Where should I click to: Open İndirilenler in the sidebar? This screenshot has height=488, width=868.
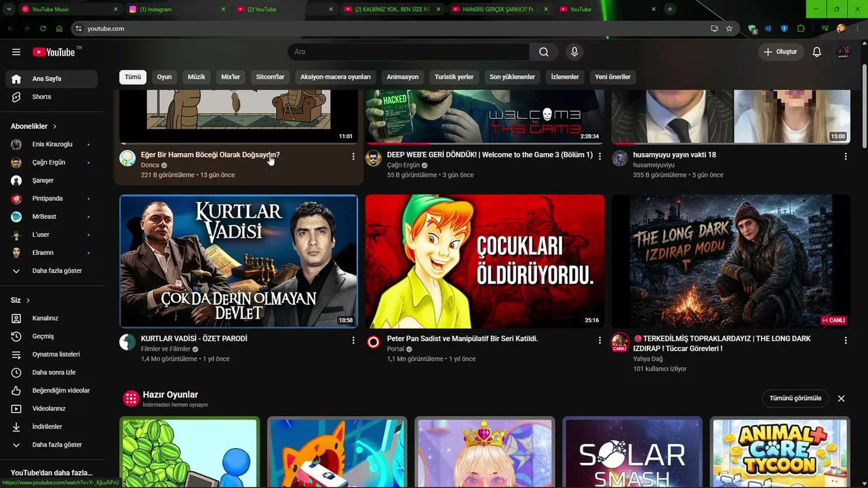point(52,427)
